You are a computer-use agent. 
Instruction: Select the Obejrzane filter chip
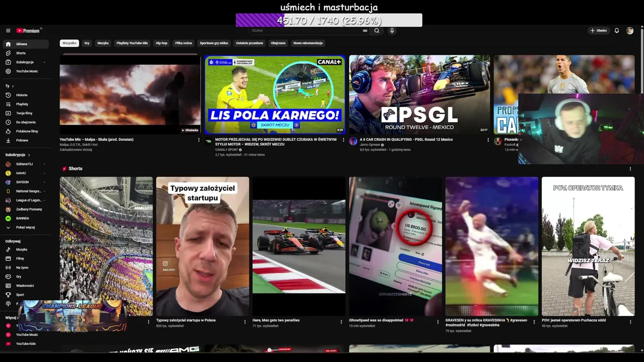point(278,43)
